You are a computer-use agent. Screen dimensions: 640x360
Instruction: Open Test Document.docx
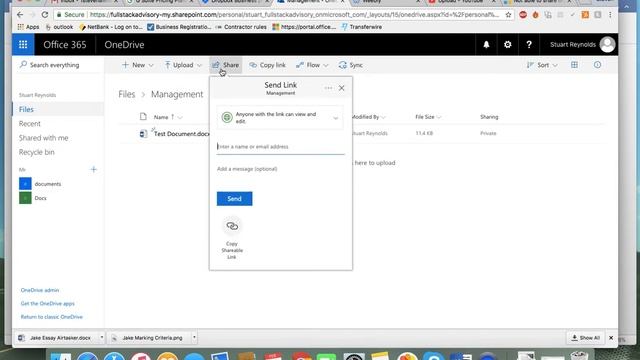click(182, 134)
